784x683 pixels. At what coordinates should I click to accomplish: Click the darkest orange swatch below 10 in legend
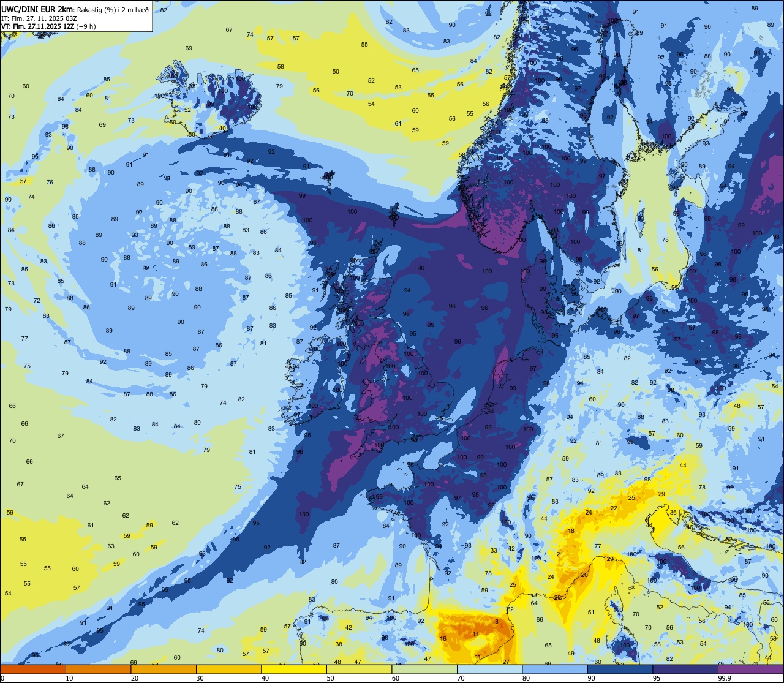click(33, 669)
